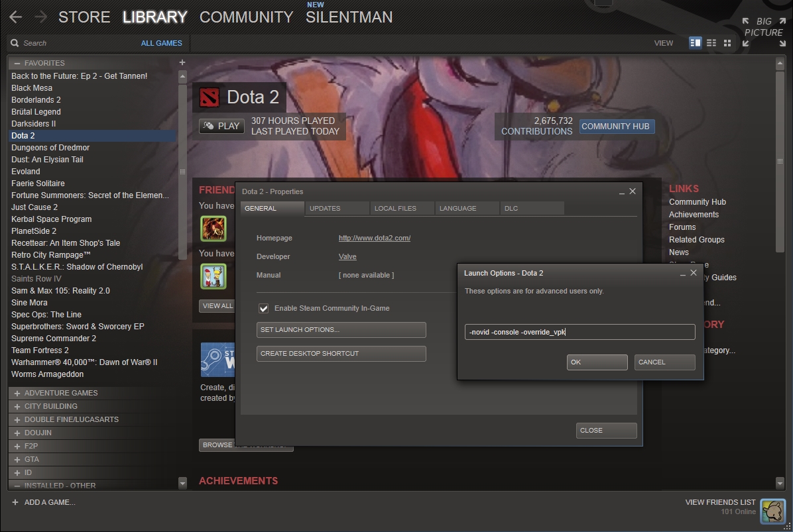Switch to detail view icon

[695, 43]
